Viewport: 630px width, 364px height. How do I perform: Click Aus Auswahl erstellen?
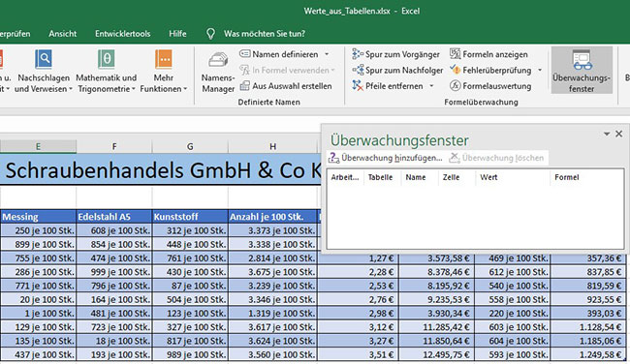286,86
